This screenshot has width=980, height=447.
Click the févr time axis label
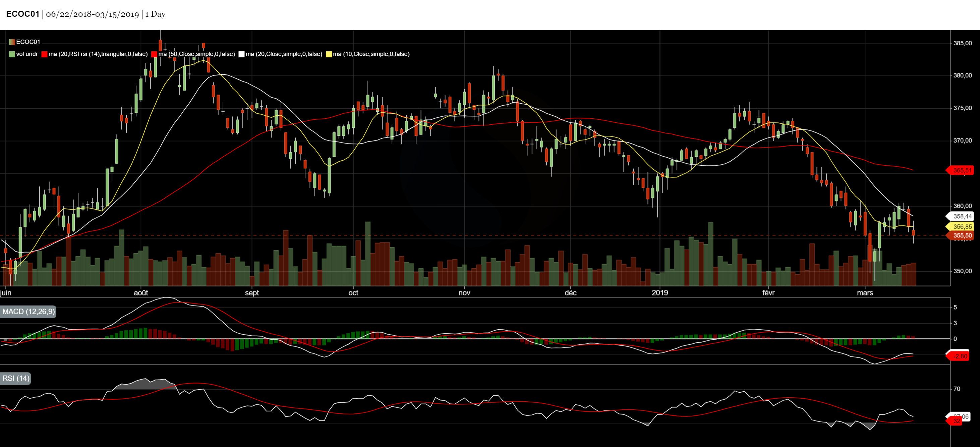pos(768,293)
